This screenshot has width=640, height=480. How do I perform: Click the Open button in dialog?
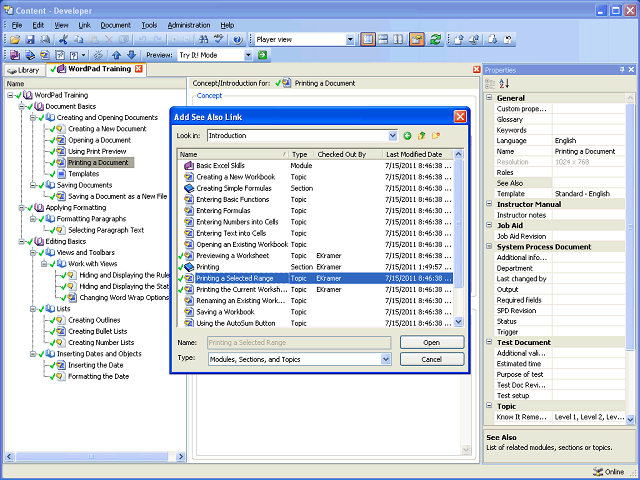click(x=432, y=342)
